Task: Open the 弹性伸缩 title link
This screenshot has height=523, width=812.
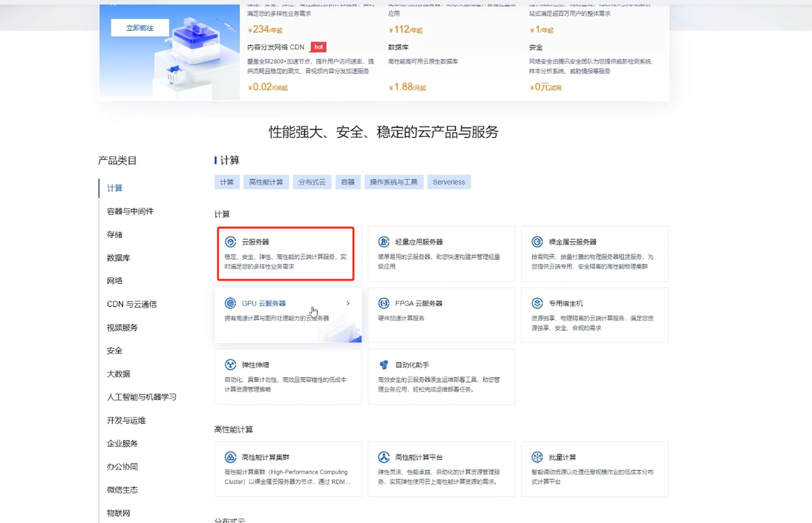Action: pos(254,365)
